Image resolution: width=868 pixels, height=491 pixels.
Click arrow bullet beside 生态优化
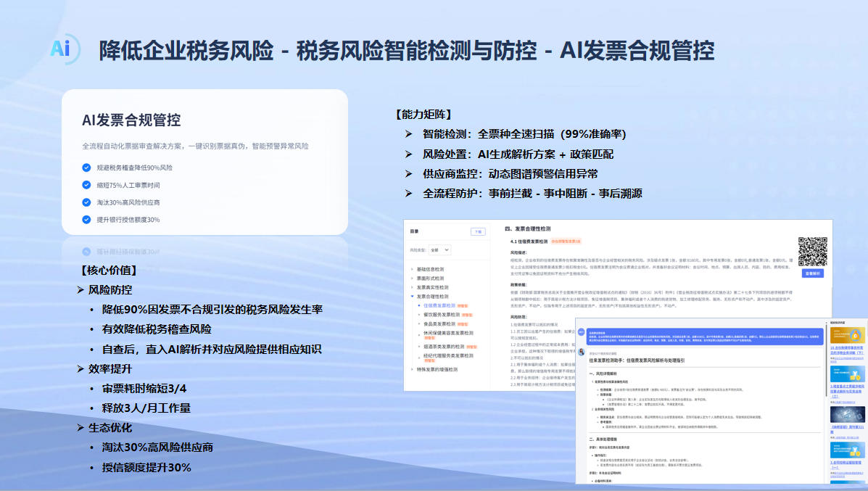pos(80,427)
